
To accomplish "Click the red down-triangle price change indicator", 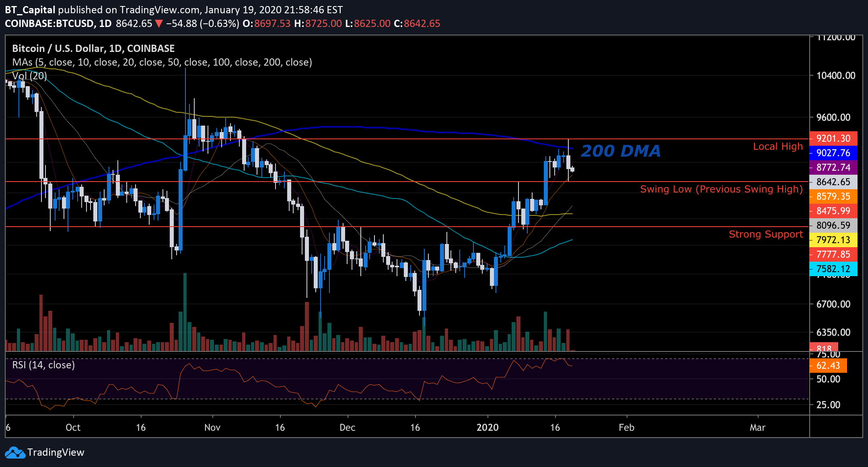I will click(x=159, y=24).
